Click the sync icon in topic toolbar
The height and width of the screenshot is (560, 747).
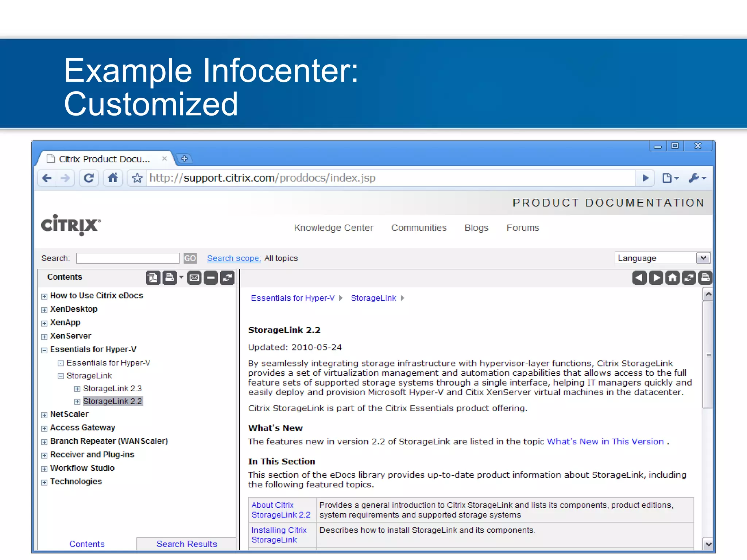(x=689, y=278)
